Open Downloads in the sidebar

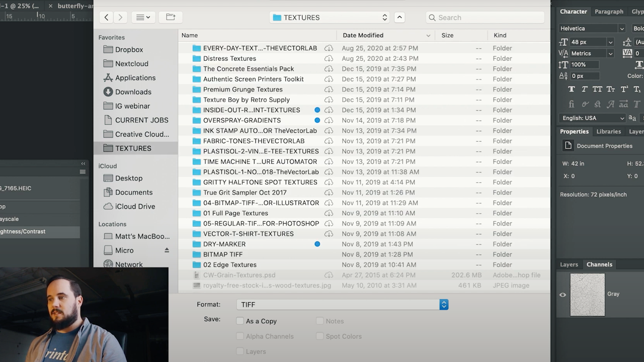(133, 92)
